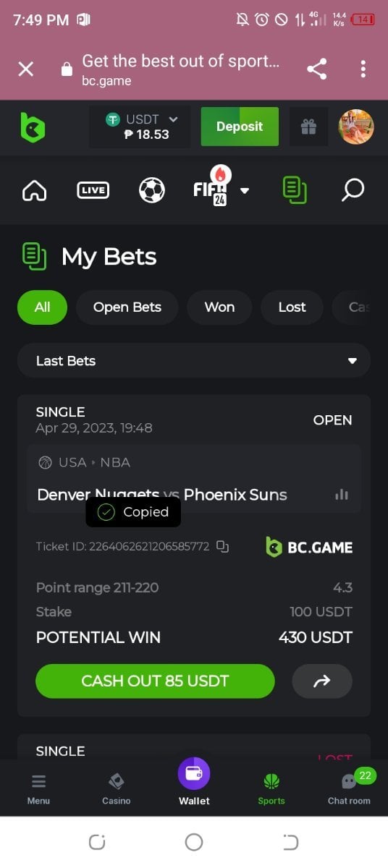The image size is (388, 868).
Task: View match statistics bar chart icon
Action: [x=342, y=495]
